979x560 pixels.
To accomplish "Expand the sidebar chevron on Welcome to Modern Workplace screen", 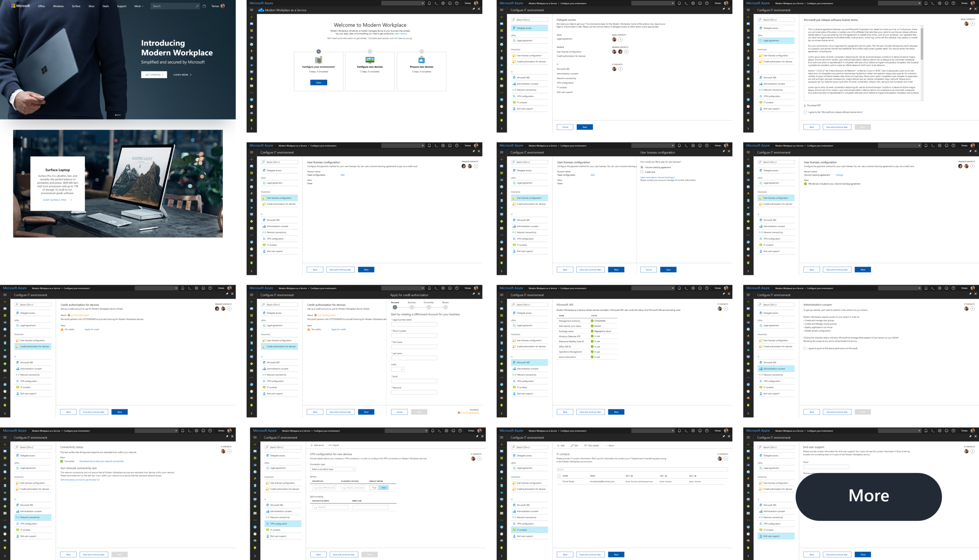I will point(251,128).
